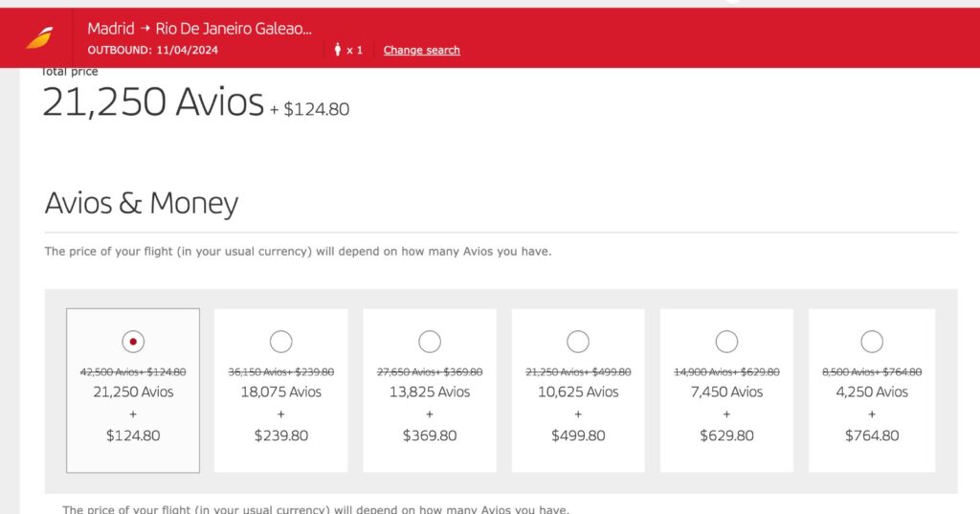The width and height of the screenshot is (980, 514).
Task: Click the struck-through 27,650 Avios original price
Action: tap(430, 372)
